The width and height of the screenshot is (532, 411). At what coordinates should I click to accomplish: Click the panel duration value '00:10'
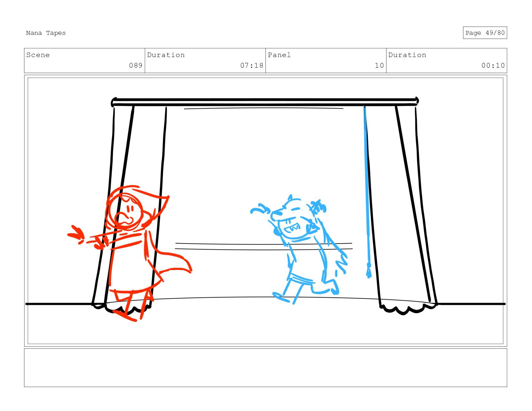pyautogui.click(x=493, y=65)
